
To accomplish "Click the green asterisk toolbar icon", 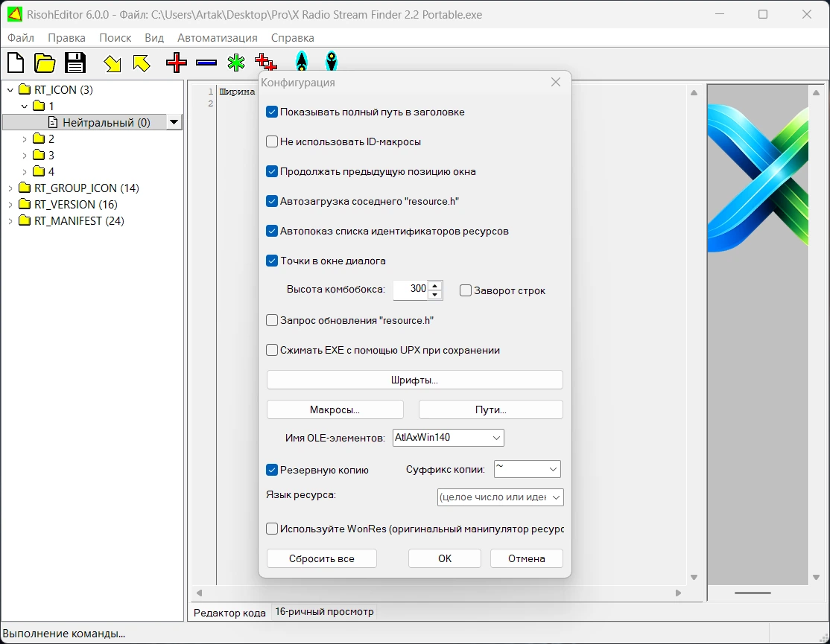I will (x=236, y=63).
